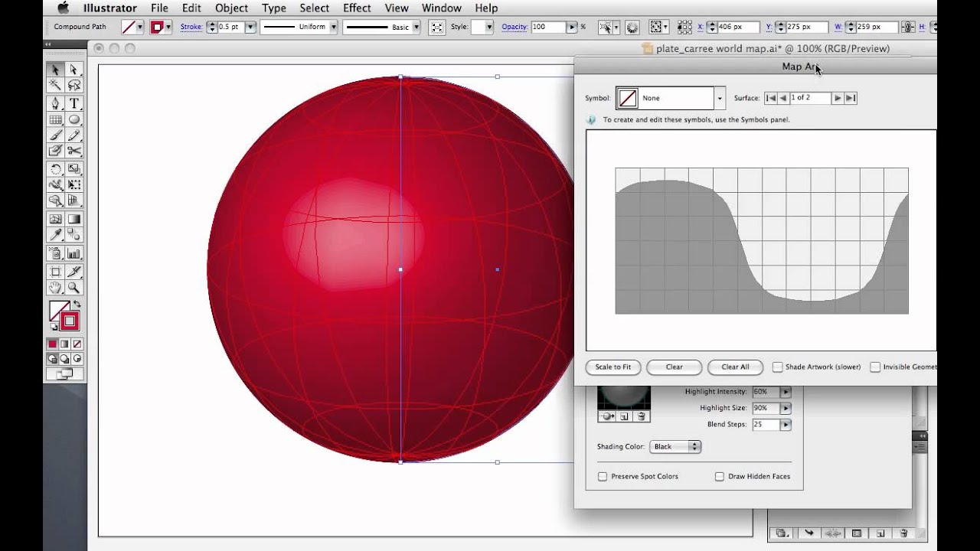Check the Preserve Spot Colors box
Screen dimensions: 980x551
tap(603, 476)
